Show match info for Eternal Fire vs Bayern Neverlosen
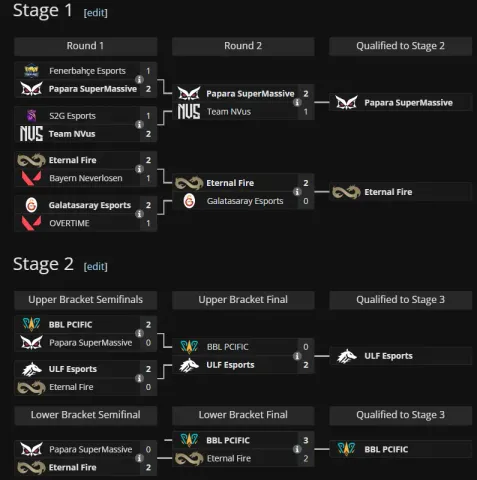 pyautogui.click(x=139, y=169)
